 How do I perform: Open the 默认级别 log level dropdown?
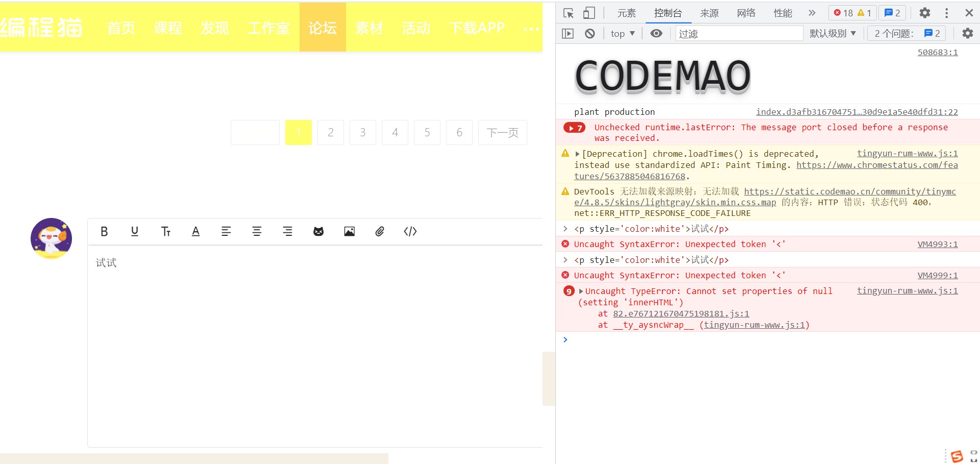click(x=832, y=34)
